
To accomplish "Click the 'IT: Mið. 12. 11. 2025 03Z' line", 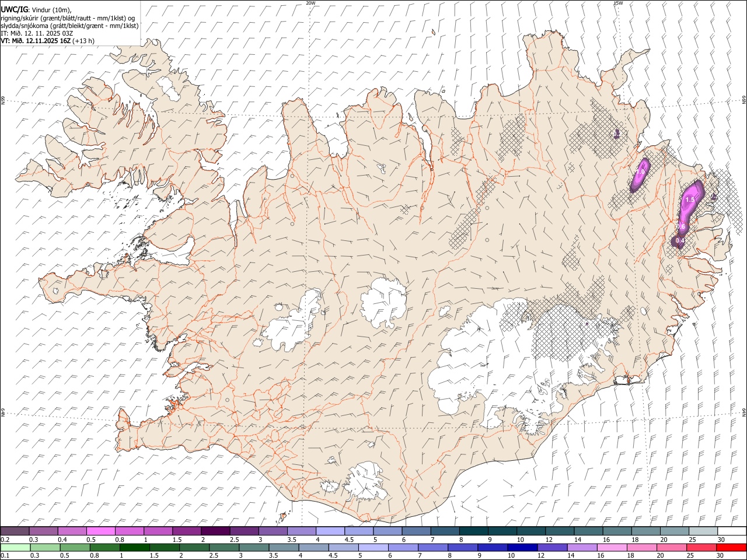I will point(36,33).
